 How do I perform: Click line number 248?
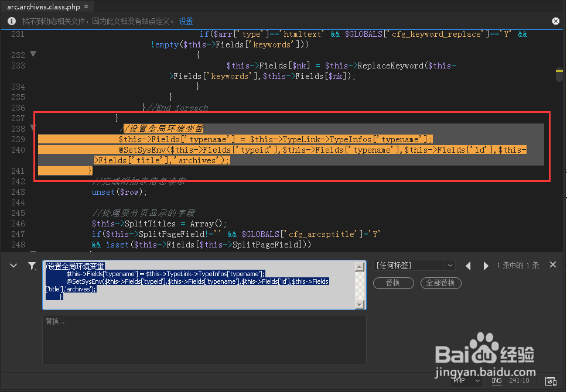coord(18,245)
